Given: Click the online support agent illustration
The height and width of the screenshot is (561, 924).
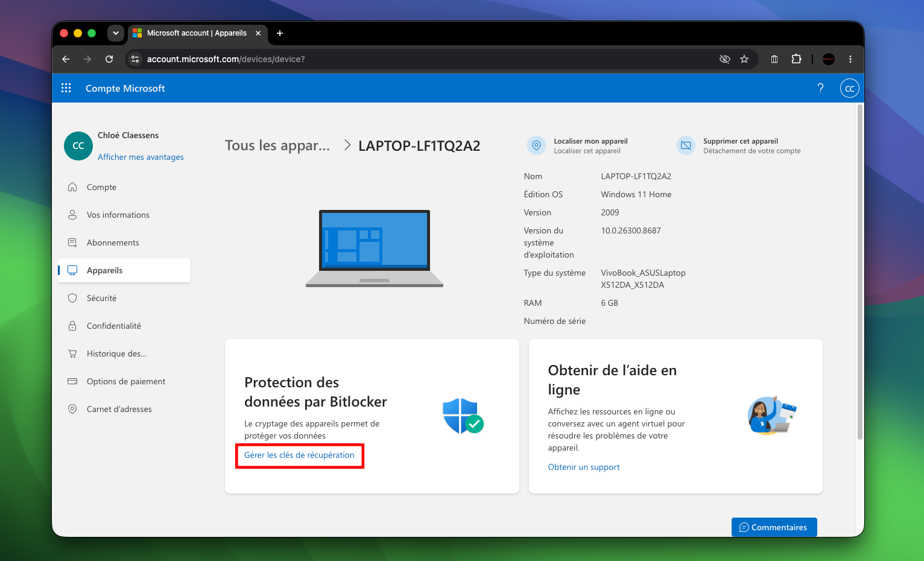Looking at the screenshot, I should click(x=772, y=416).
